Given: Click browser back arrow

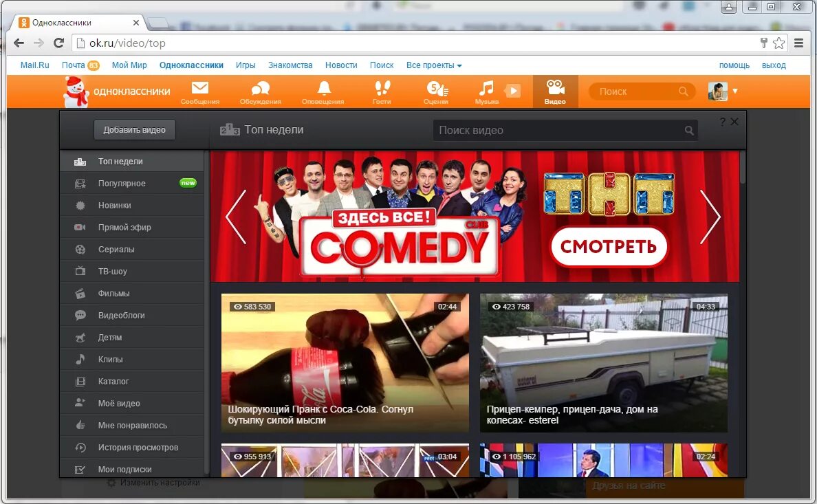Looking at the screenshot, I should click(x=19, y=43).
